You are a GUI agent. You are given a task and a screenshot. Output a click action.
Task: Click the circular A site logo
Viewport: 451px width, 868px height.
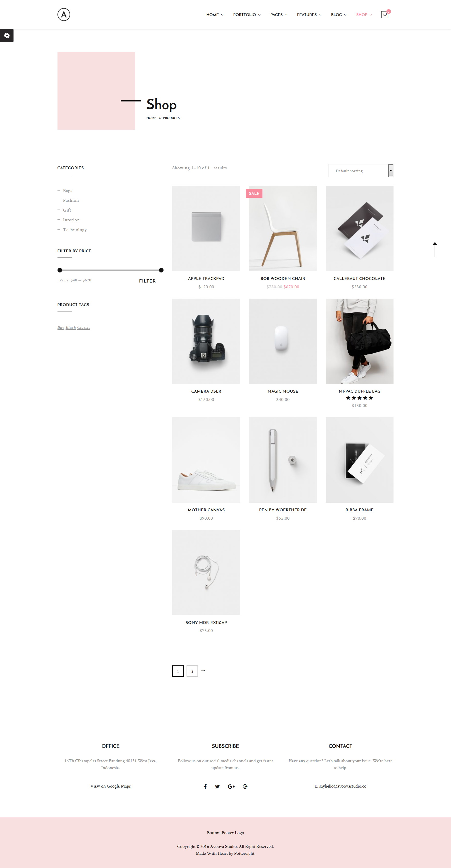tap(64, 14)
